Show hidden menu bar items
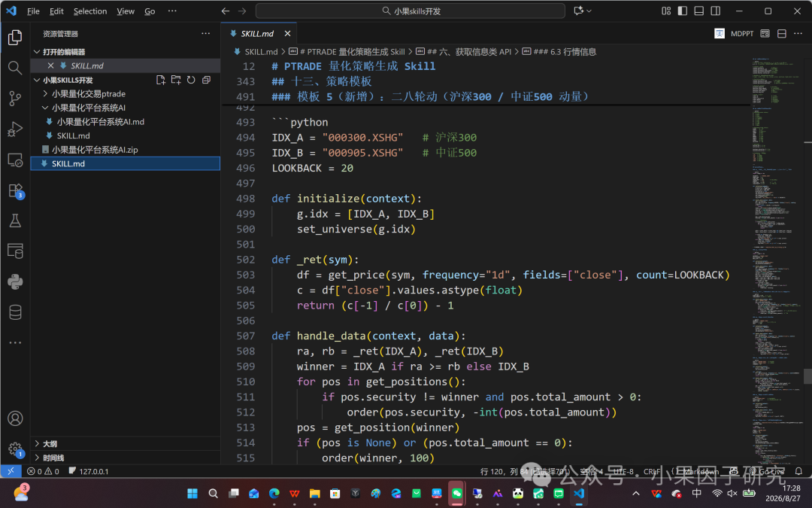Screen dimensions: 812x508 pyautogui.click(x=172, y=11)
